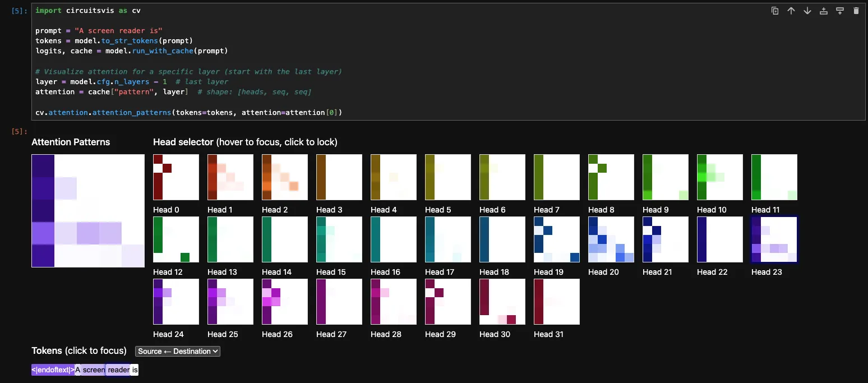The image size is (868, 383).
Task: Lock focus on Head 23
Action: coord(774,239)
